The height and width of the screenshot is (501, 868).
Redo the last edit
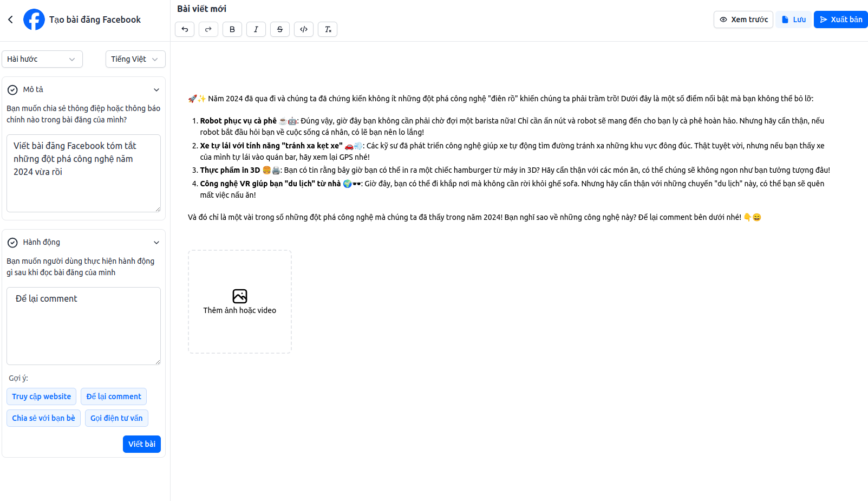pyautogui.click(x=208, y=29)
